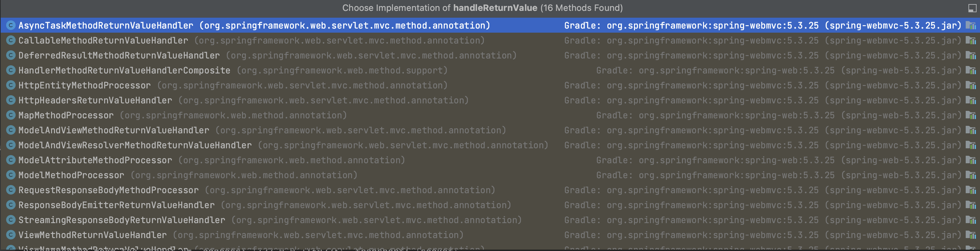The height and width of the screenshot is (251, 980).
Task: Click library jar icon on AsyncTaskMethodReturnValueHandler row
Action: click(971, 26)
